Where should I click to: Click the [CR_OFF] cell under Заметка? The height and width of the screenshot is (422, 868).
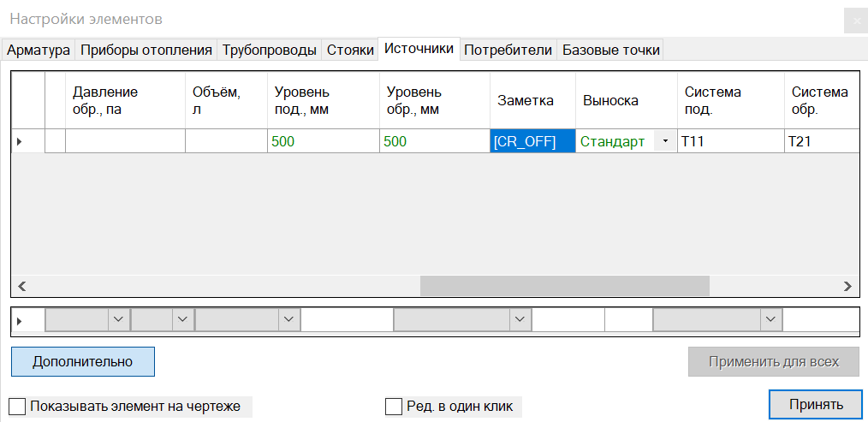[x=532, y=141]
